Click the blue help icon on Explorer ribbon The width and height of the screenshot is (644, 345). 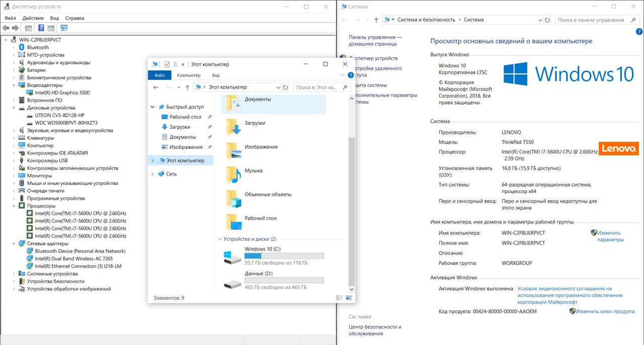(x=351, y=75)
